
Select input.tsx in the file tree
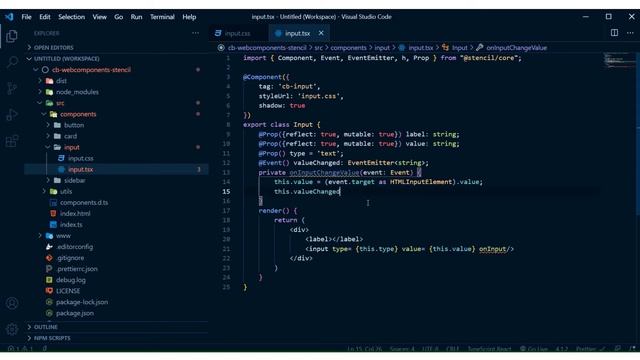(116, 169)
